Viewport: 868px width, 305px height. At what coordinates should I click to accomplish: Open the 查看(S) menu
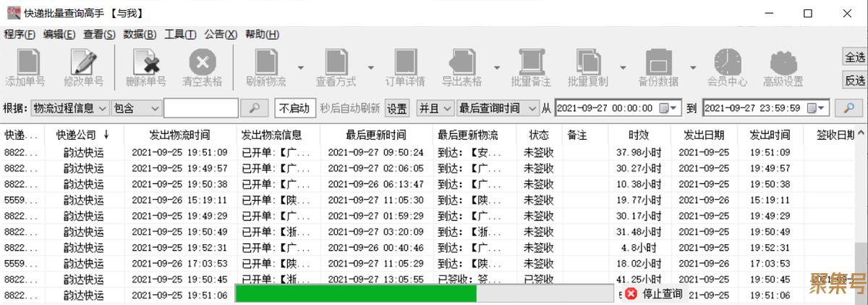[99, 34]
